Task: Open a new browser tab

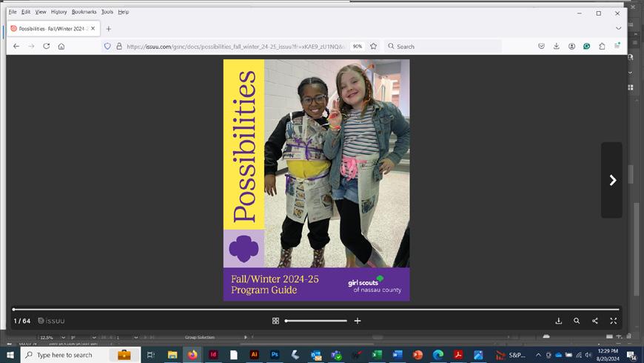Action: point(108,29)
